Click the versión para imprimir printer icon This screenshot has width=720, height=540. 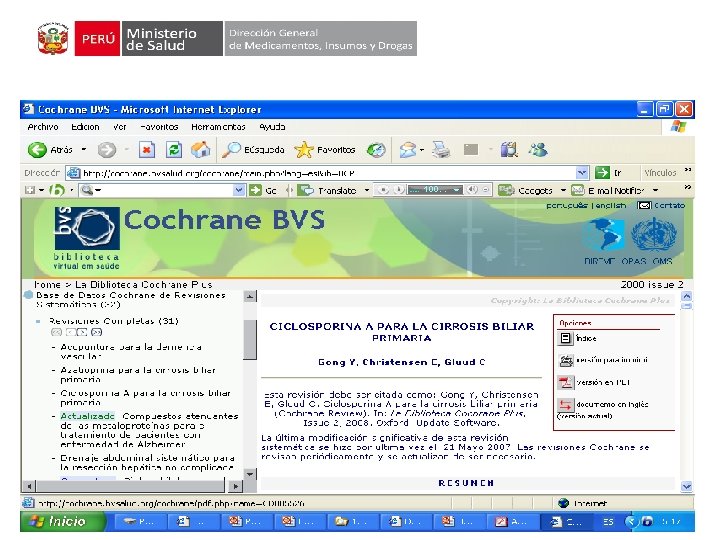566,360
